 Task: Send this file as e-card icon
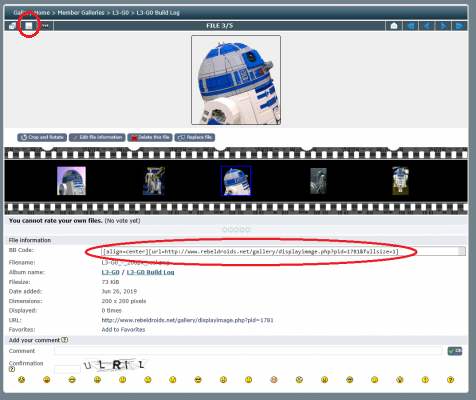point(394,26)
